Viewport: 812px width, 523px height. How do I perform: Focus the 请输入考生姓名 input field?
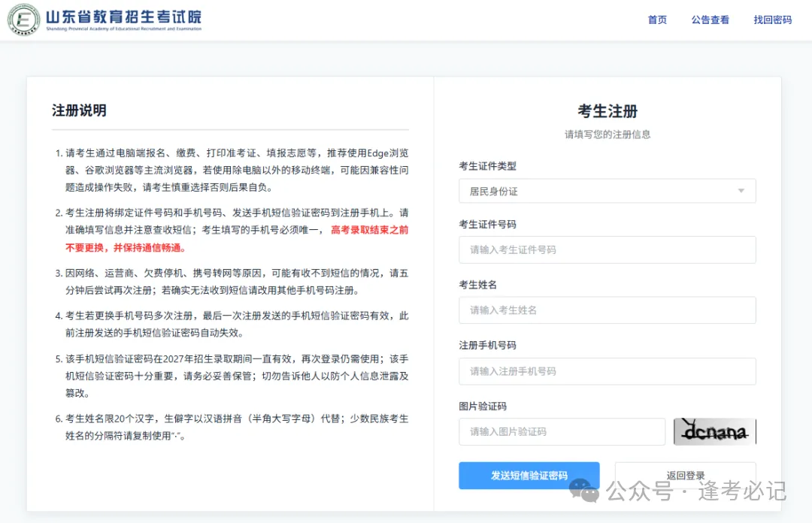607,310
